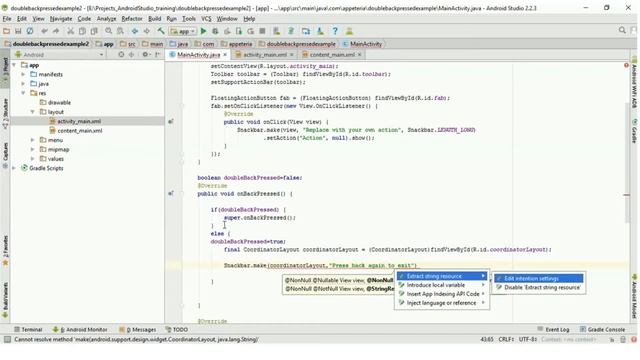Click the UTF-8 encoding status entry

(x=528, y=339)
